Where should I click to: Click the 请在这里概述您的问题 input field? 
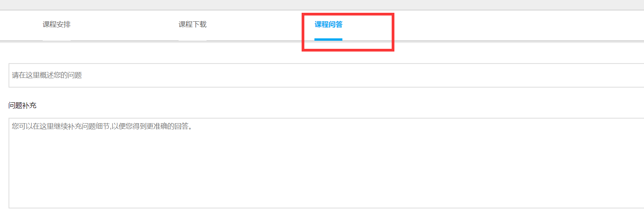pos(326,75)
